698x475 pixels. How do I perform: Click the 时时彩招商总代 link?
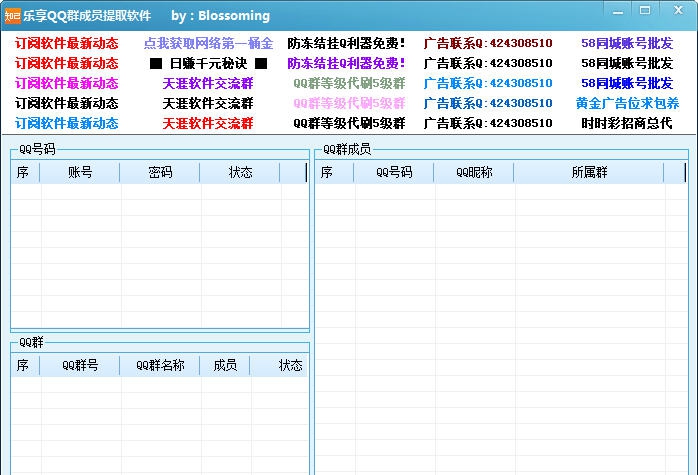[x=627, y=123]
